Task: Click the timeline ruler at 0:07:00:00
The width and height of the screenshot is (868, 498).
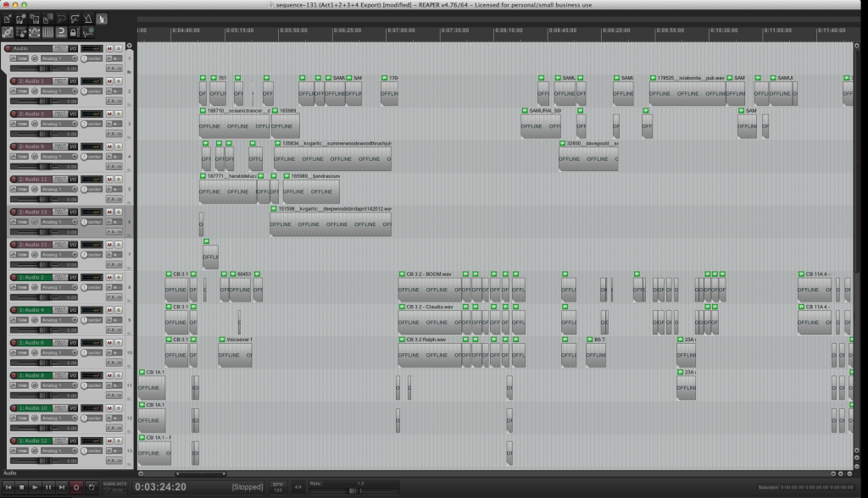Action: (401, 30)
